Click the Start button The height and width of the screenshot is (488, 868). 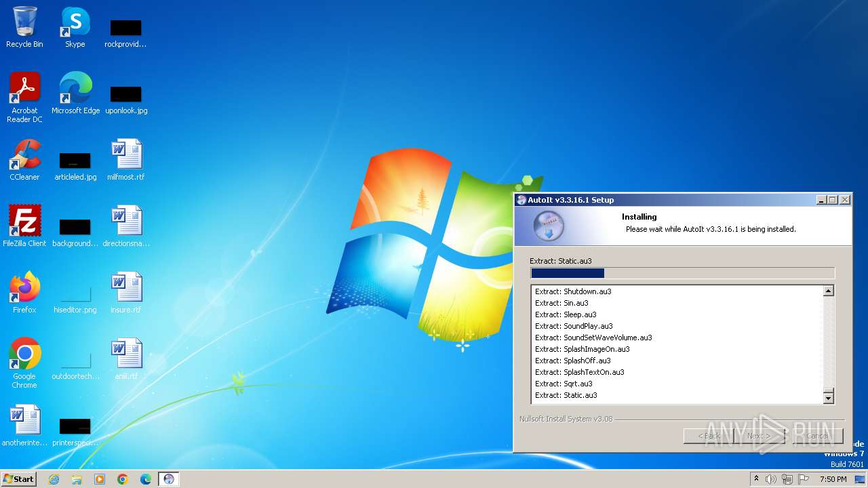(18, 479)
